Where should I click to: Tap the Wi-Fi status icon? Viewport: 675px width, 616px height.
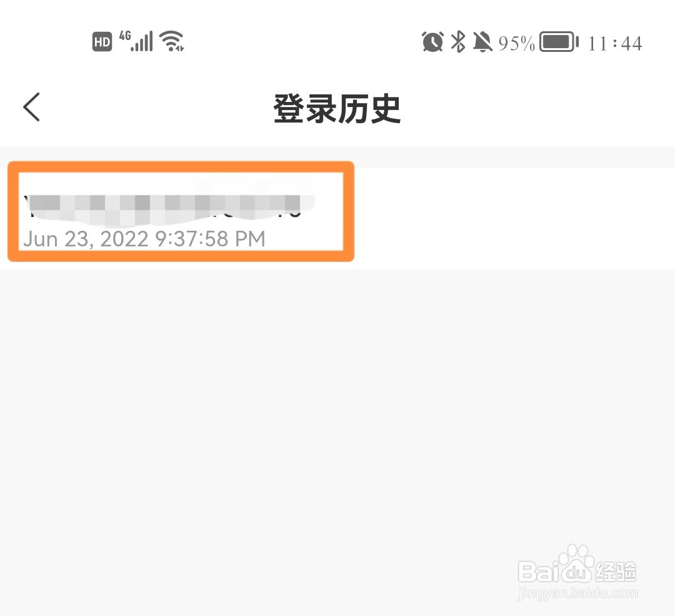(172, 41)
